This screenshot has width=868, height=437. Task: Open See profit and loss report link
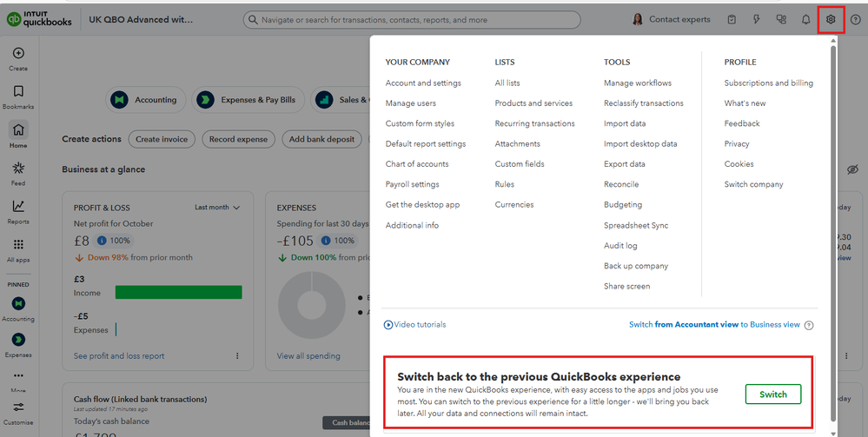(119, 356)
